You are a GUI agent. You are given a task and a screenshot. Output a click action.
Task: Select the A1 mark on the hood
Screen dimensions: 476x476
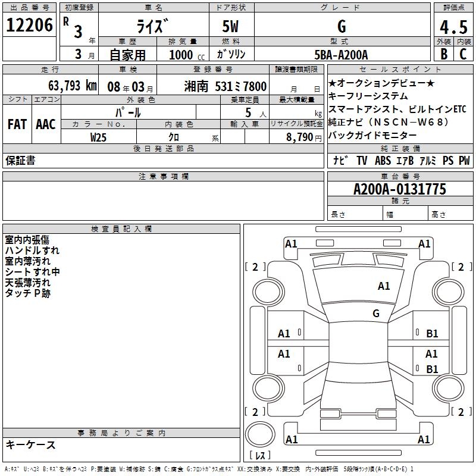click(x=383, y=286)
